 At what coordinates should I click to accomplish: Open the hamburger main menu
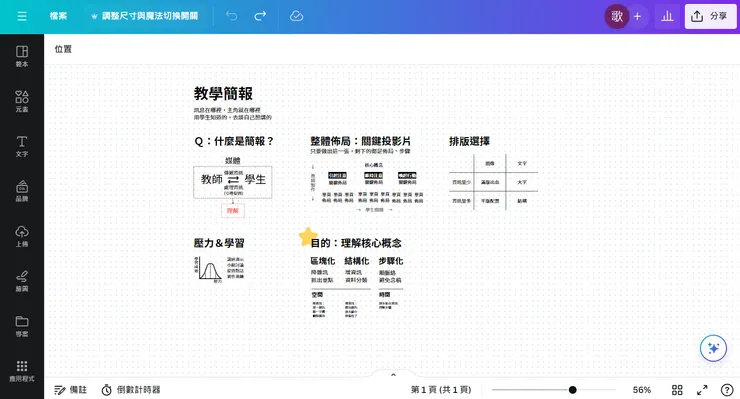pos(22,16)
